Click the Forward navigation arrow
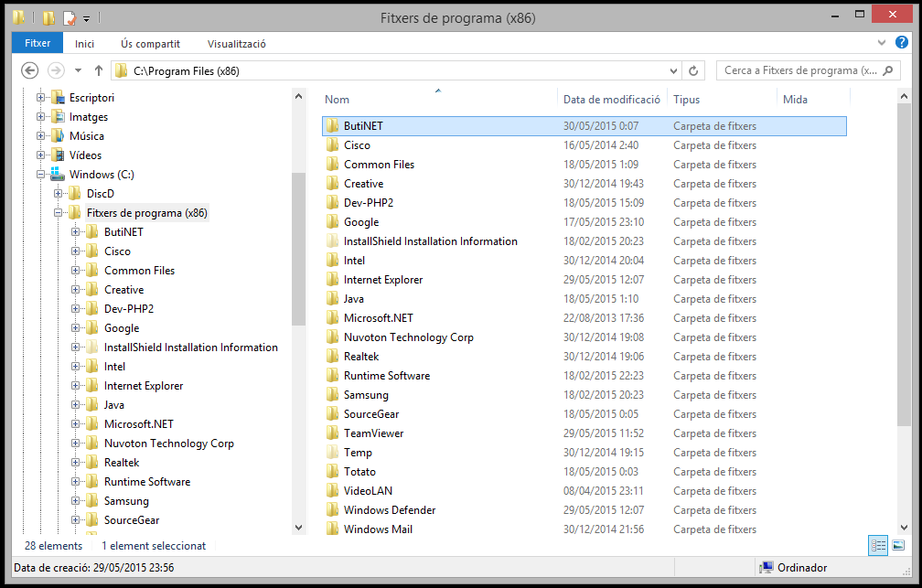Screen dimensions: 922x588 56,70
